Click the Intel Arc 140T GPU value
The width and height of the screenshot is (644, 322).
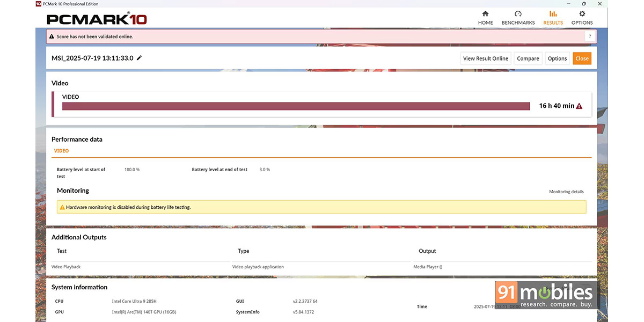[144, 312]
